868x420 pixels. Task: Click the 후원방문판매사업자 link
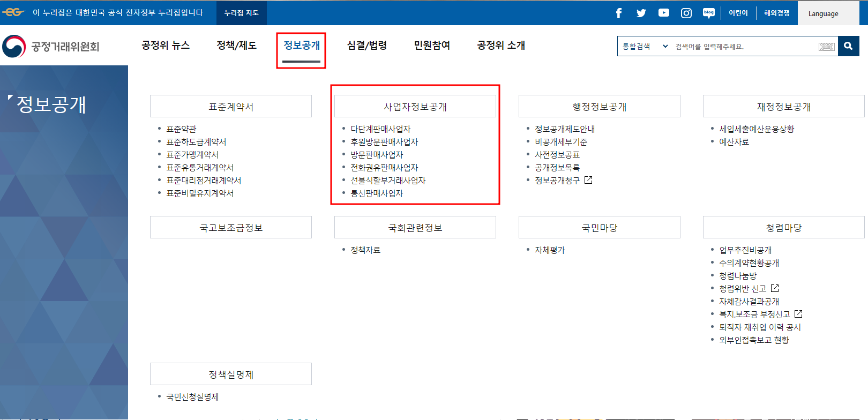coord(384,142)
